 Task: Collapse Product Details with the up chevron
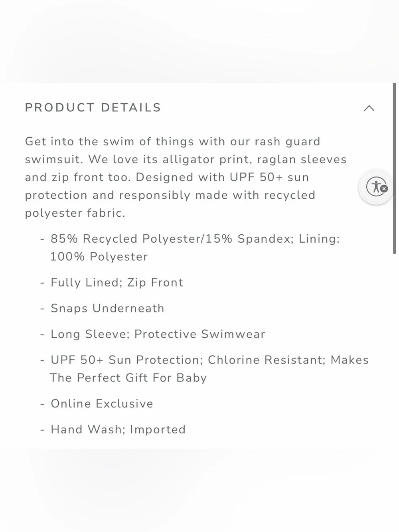(369, 108)
